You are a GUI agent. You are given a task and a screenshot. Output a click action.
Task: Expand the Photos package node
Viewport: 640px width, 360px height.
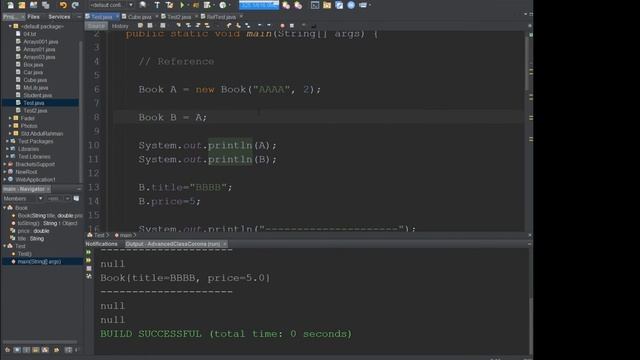(10, 126)
